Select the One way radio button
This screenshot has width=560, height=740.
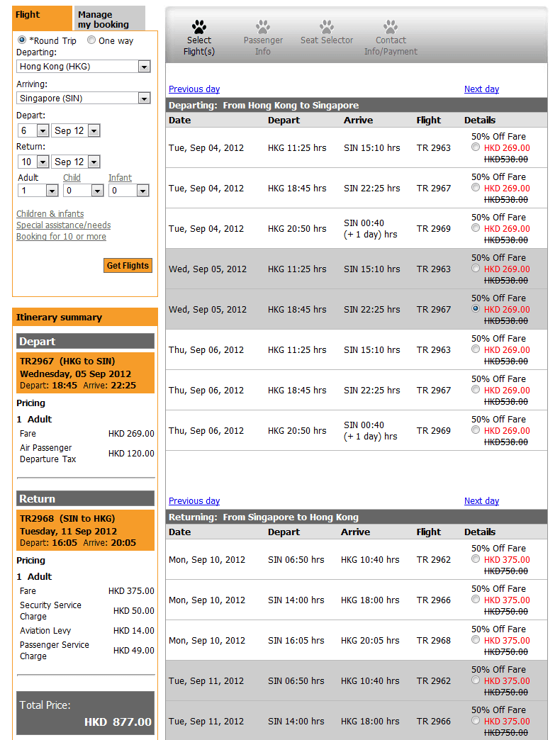pos(91,40)
